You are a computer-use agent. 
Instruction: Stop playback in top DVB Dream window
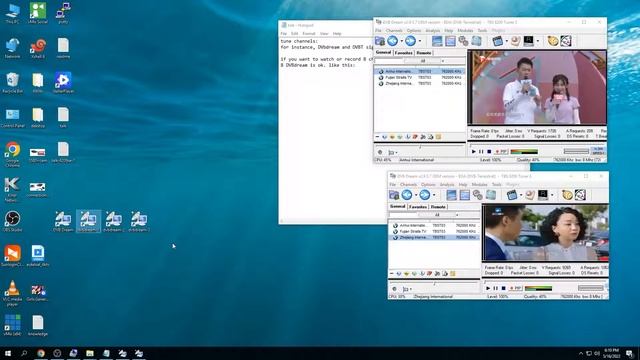coord(489,151)
